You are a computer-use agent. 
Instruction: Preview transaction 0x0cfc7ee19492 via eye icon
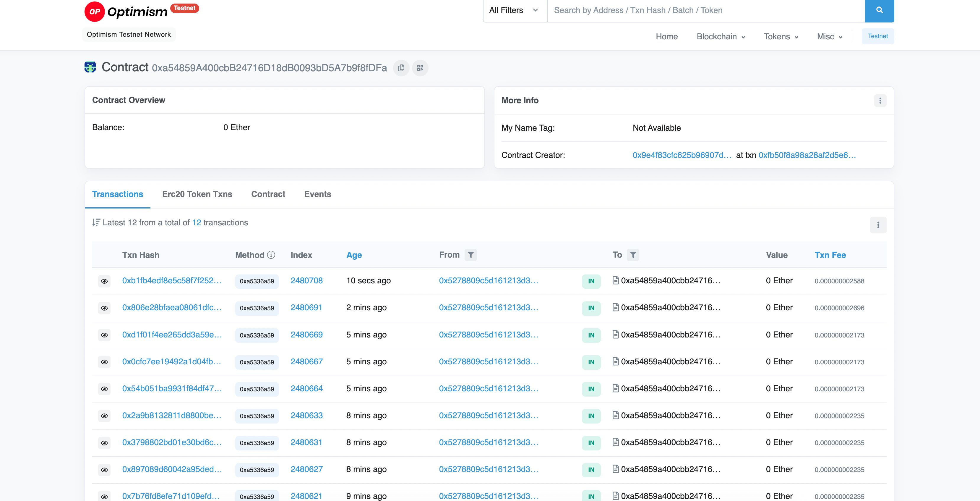click(104, 362)
